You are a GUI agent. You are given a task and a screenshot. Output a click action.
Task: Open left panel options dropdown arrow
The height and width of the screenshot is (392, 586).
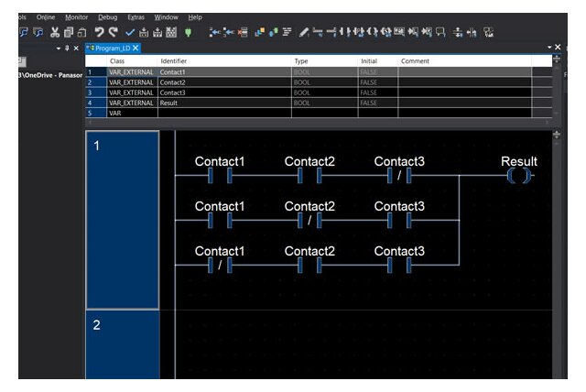pos(59,49)
